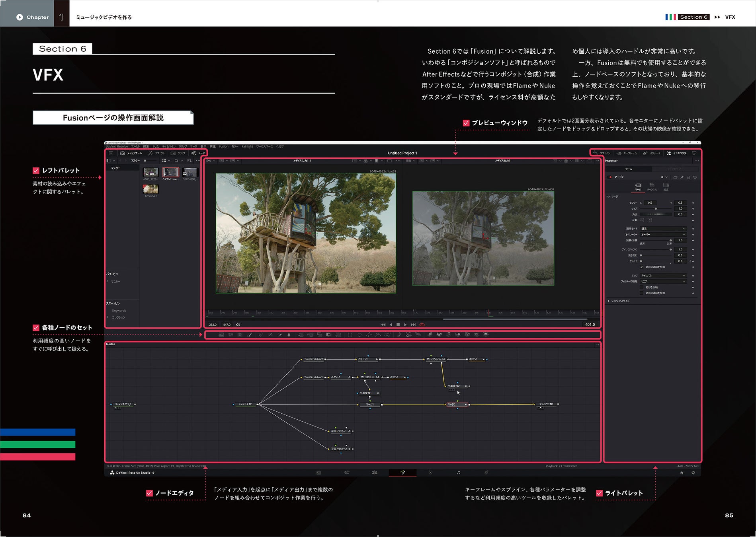Open the 適用モード dropdown
This screenshot has width=756, height=537.
click(663, 229)
